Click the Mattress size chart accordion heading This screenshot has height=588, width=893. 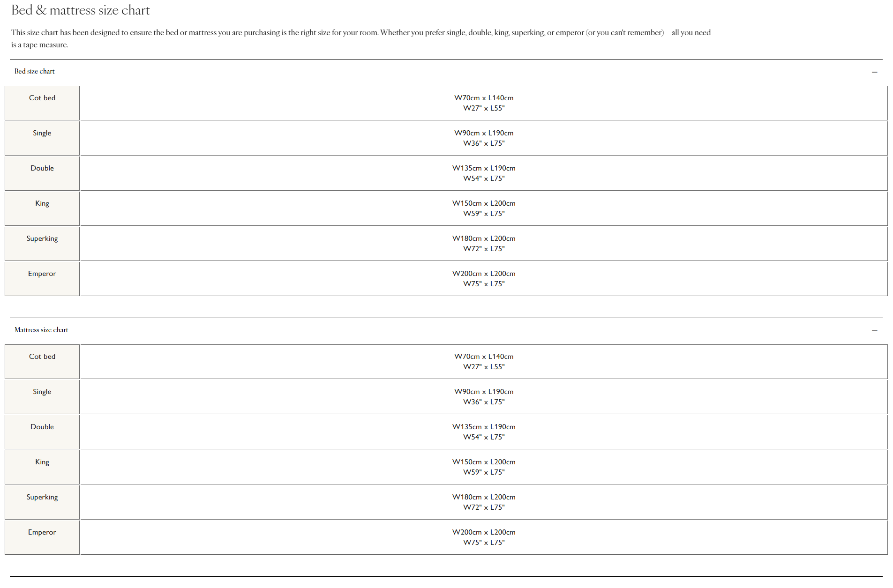click(x=41, y=330)
